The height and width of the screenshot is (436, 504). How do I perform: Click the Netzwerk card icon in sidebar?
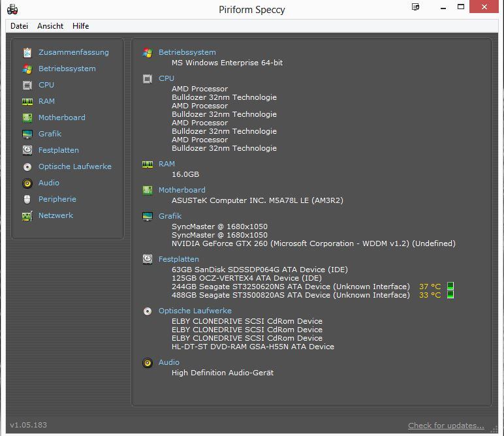27,216
